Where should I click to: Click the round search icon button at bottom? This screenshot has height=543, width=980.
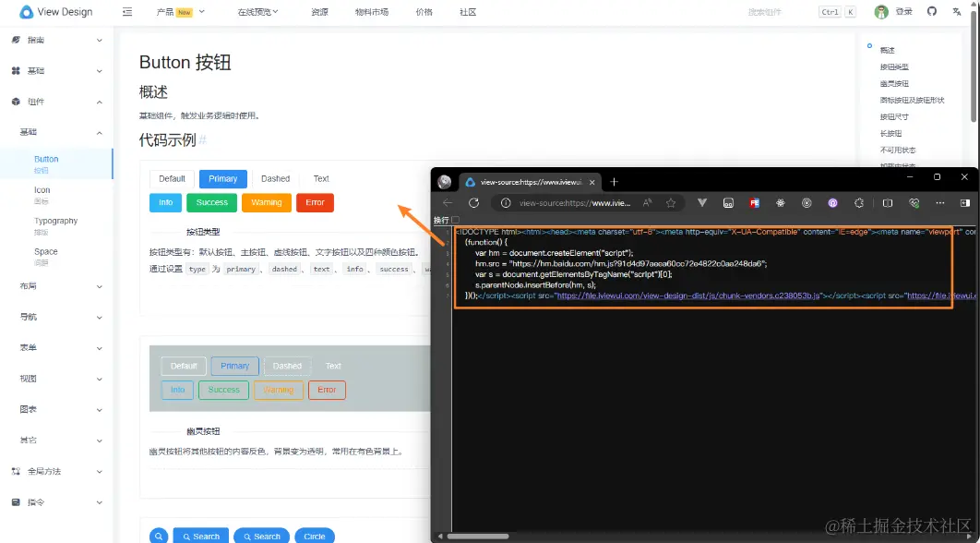point(159,537)
